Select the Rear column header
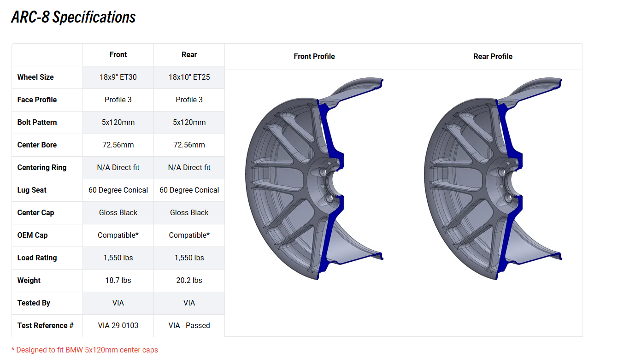Screen dimensions: 618x364 point(189,54)
